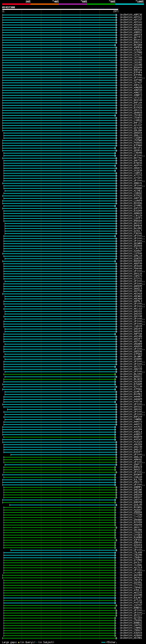146x644 pixels.
Task: Select the UniRef100_P84098 label
Action: pyautogui.click(x=131, y=268)
